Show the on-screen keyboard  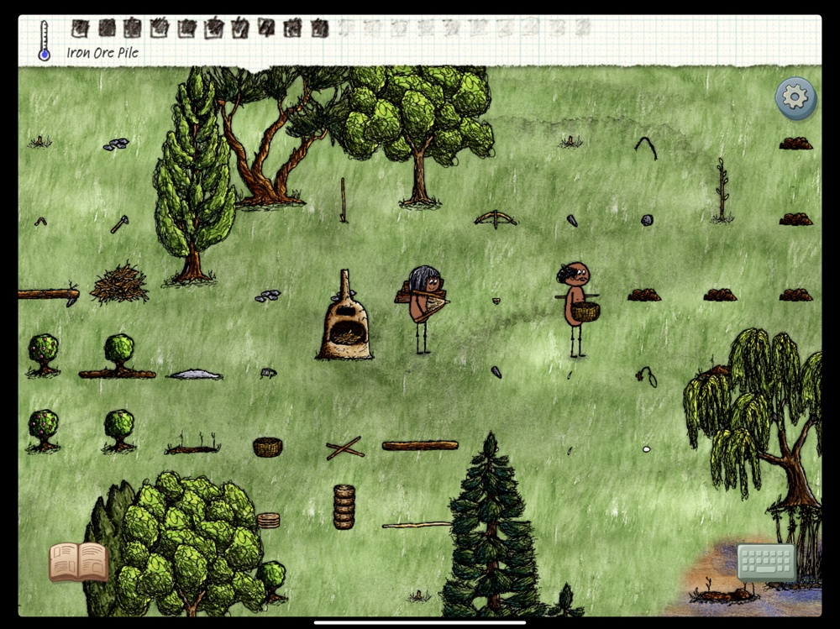coord(767,562)
